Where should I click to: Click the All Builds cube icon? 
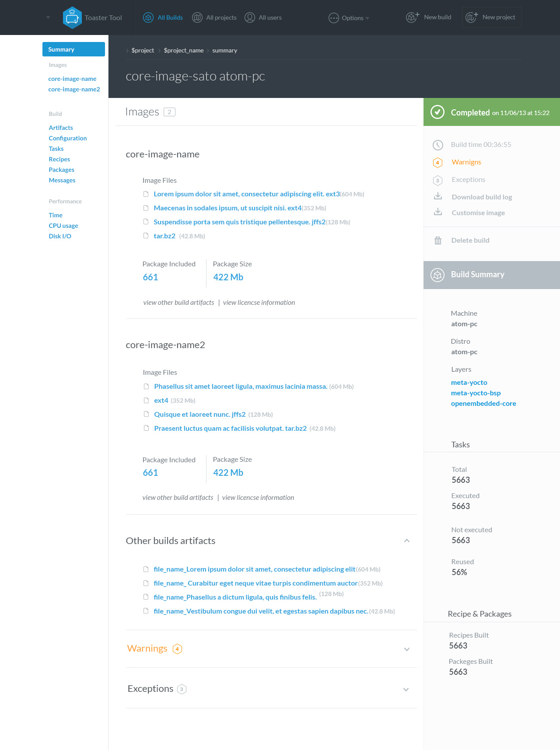(x=148, y=17)
